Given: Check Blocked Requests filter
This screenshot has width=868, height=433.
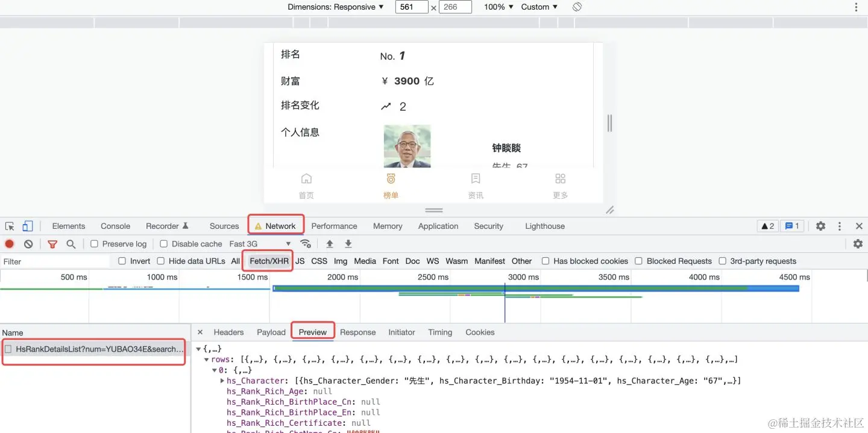Looking at the screenshot, I should (638, 261).
